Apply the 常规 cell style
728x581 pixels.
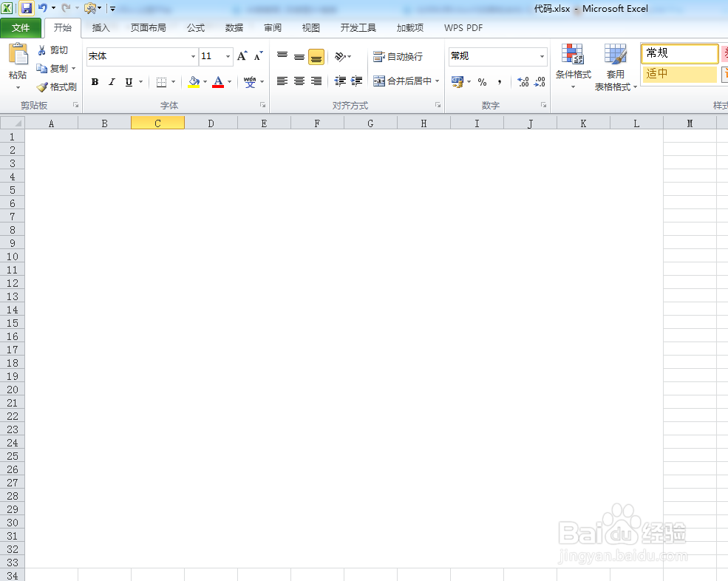click(x=680, y=53)
